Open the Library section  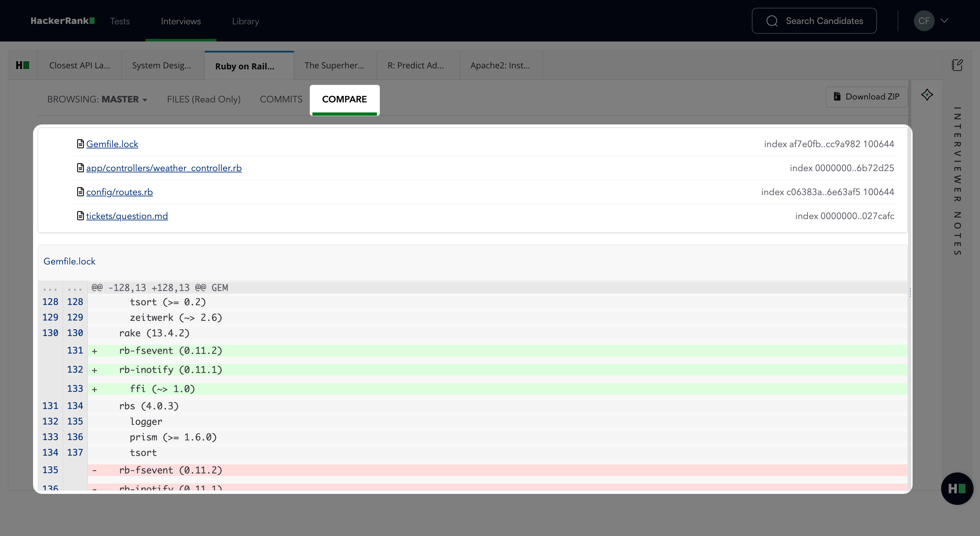(x=245, y=21)
